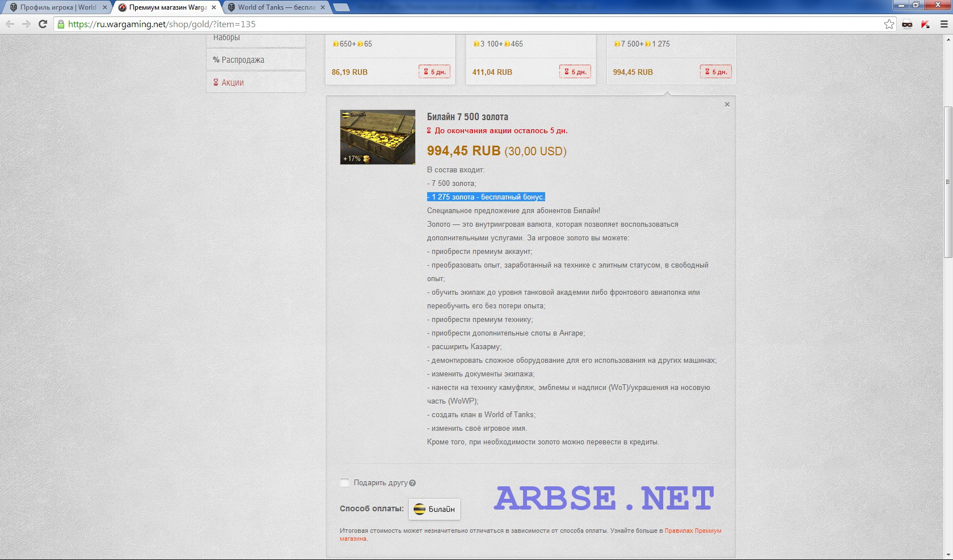View secure site padlock info
Image resolution: width=953 pixels, height=560 pixels.
[x=61, y=24]
